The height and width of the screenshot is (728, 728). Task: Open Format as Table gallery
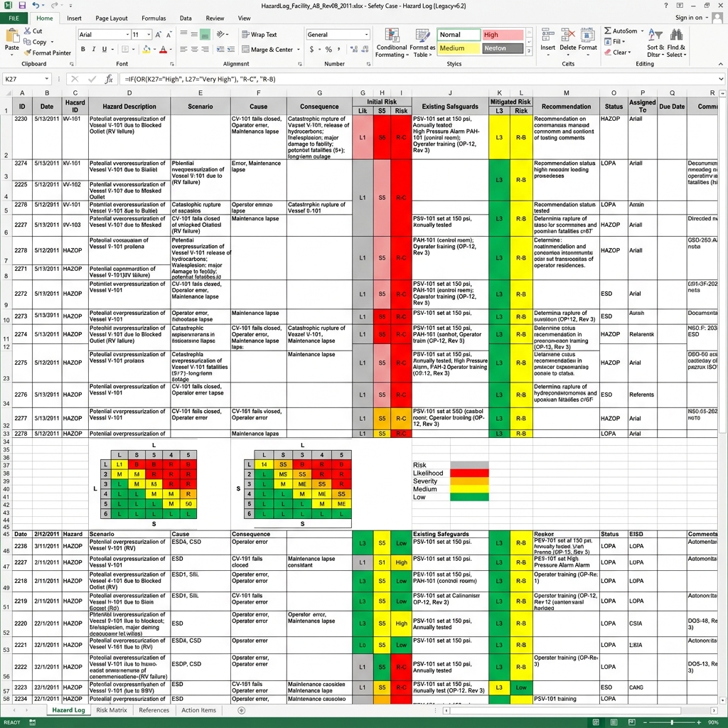(x=422, y=43)
